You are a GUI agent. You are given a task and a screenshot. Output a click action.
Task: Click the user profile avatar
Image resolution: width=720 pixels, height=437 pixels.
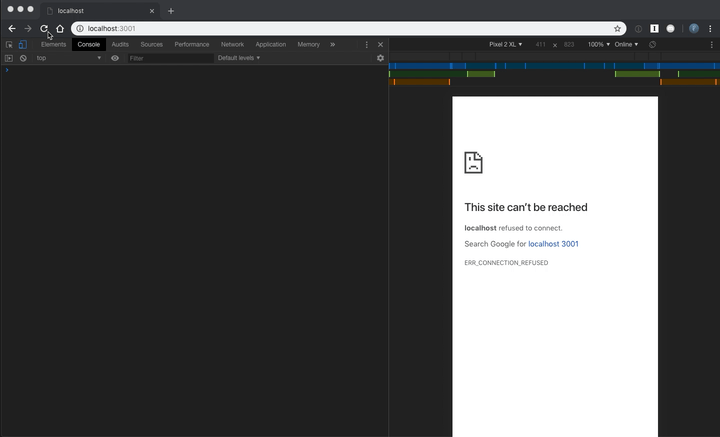click(694, 28)
